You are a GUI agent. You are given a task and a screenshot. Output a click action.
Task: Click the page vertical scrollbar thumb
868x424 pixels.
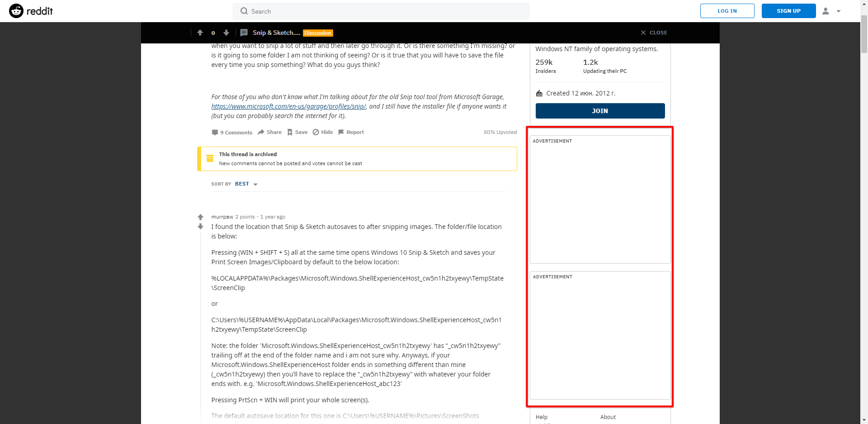(864, 34)
